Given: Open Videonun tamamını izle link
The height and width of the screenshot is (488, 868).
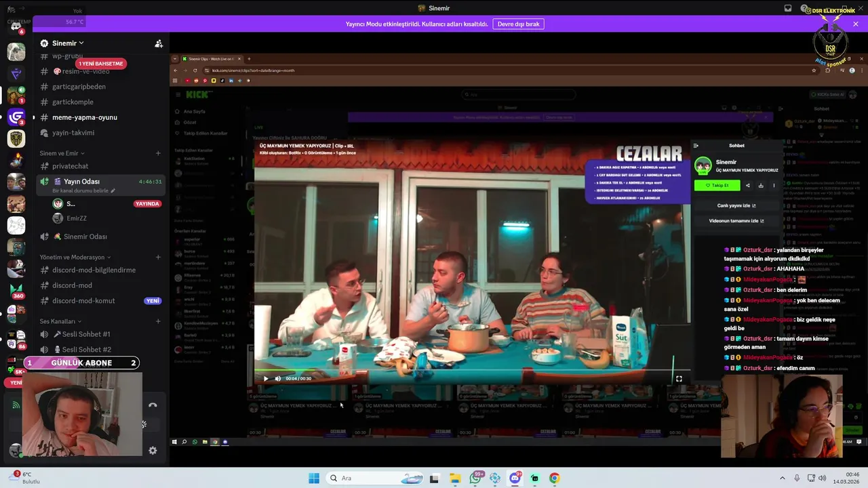Looking at the screenshot, I should pyautogui.click(x=736, y=221).
